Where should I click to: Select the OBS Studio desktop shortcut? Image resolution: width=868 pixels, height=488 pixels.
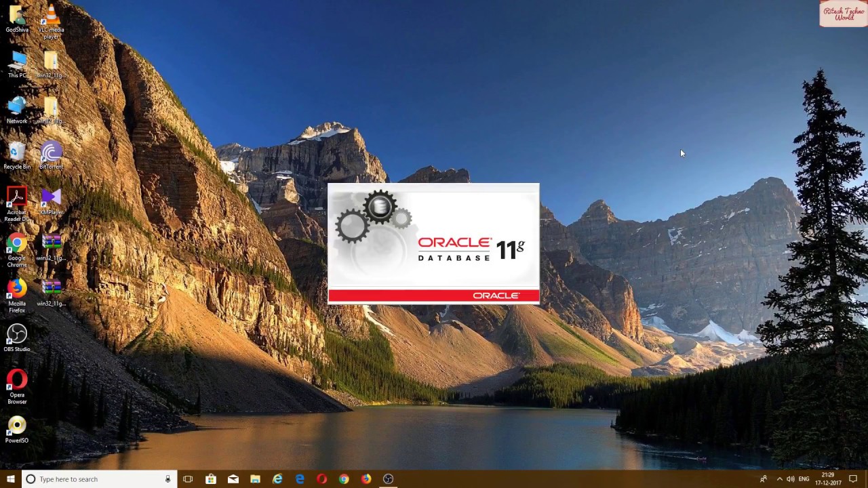coord(17,338)
